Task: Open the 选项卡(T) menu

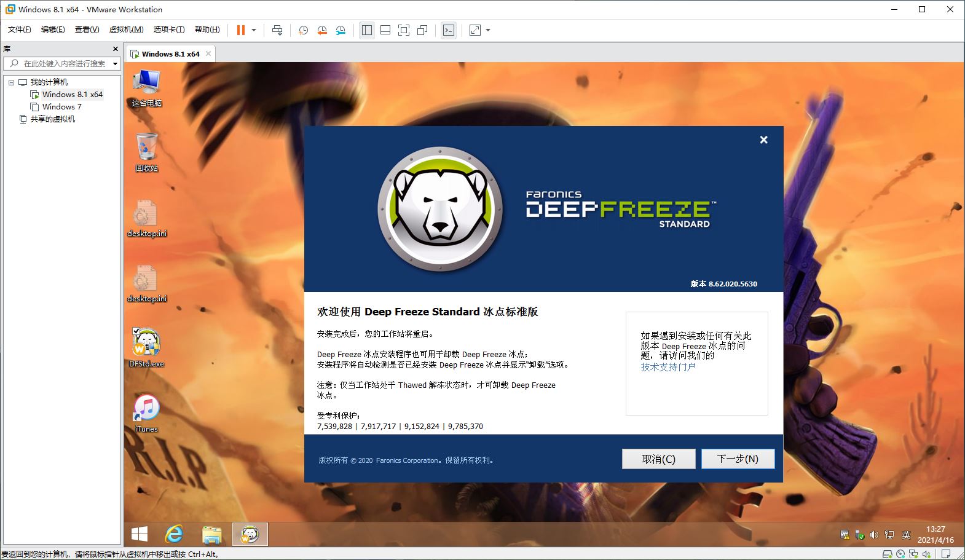Action: tap(169, 30)
